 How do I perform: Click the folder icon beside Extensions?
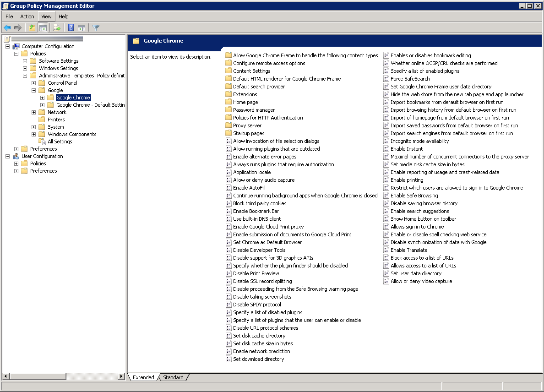point(228,94)
